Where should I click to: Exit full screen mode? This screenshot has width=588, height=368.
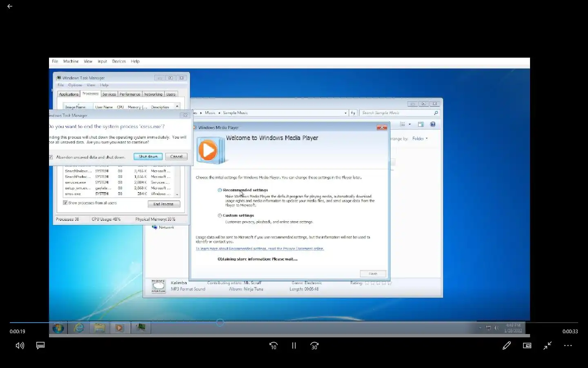coord(548,346)
